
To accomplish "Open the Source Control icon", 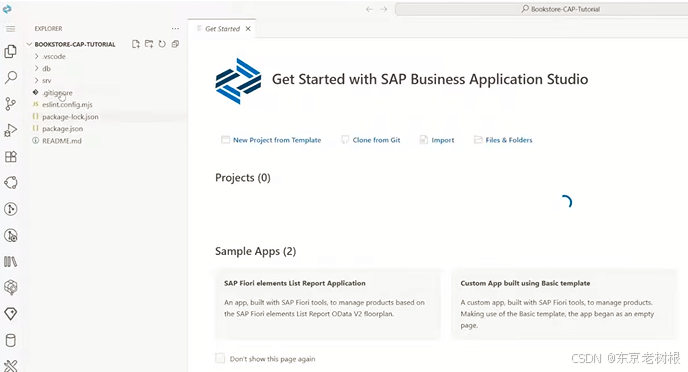I will point(11,104).
